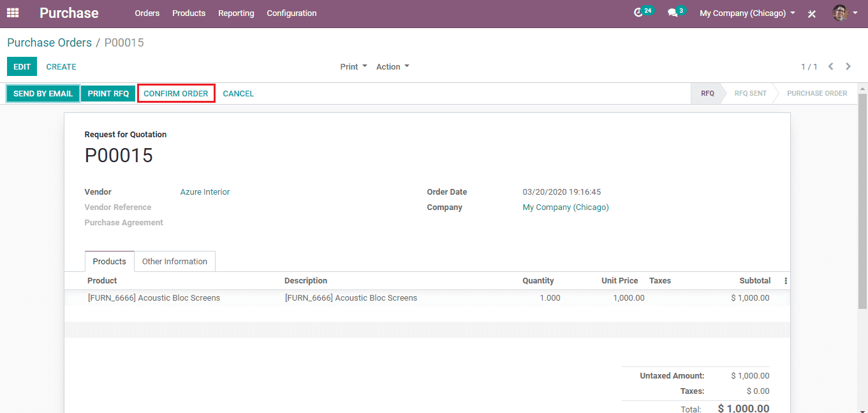Open the Configuration menu

click(291, 13)
